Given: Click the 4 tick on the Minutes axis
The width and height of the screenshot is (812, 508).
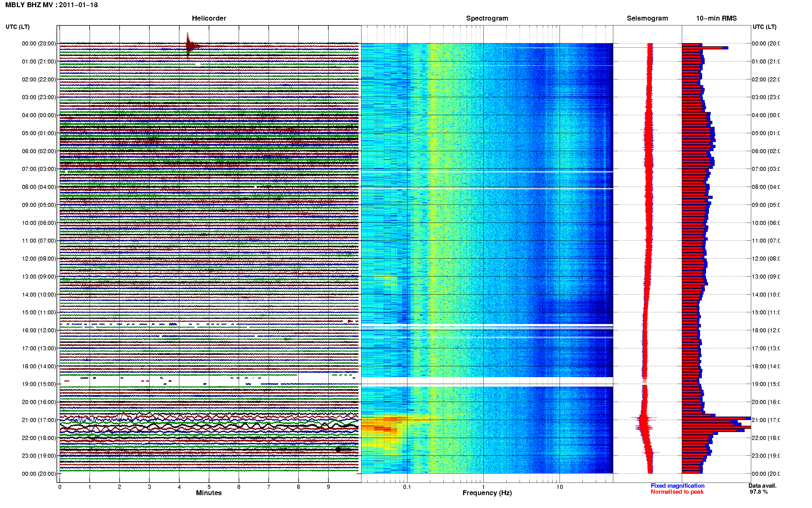Looking at the screenshot, I should 179,487.
